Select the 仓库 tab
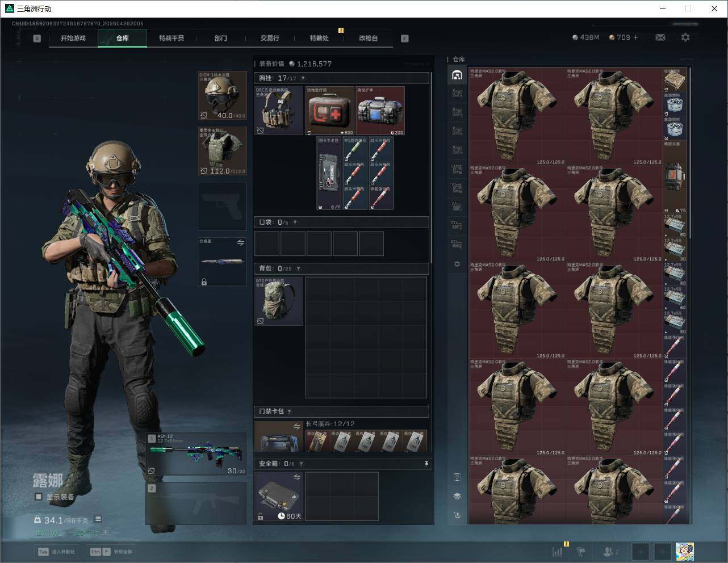 (123, 38)
